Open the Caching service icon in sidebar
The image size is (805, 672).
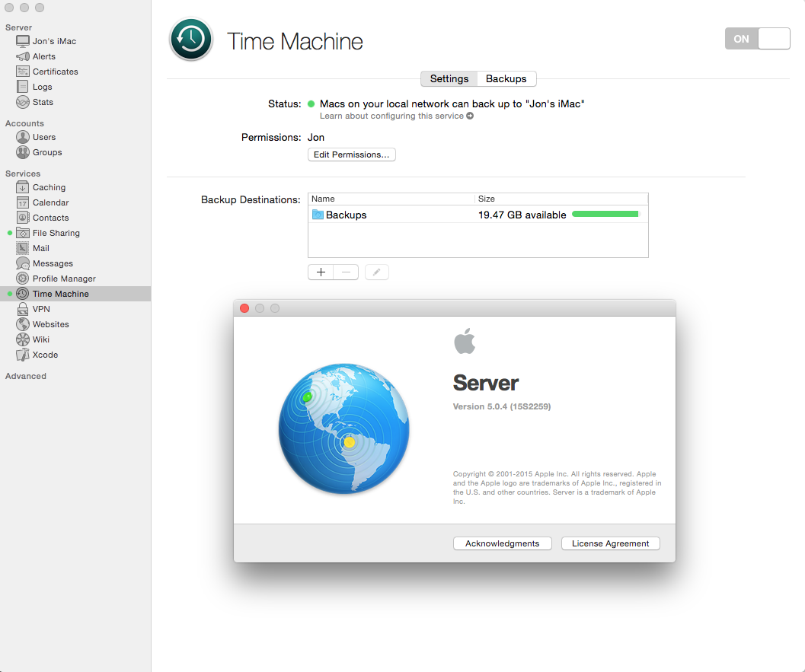click(x=23, y=187)
